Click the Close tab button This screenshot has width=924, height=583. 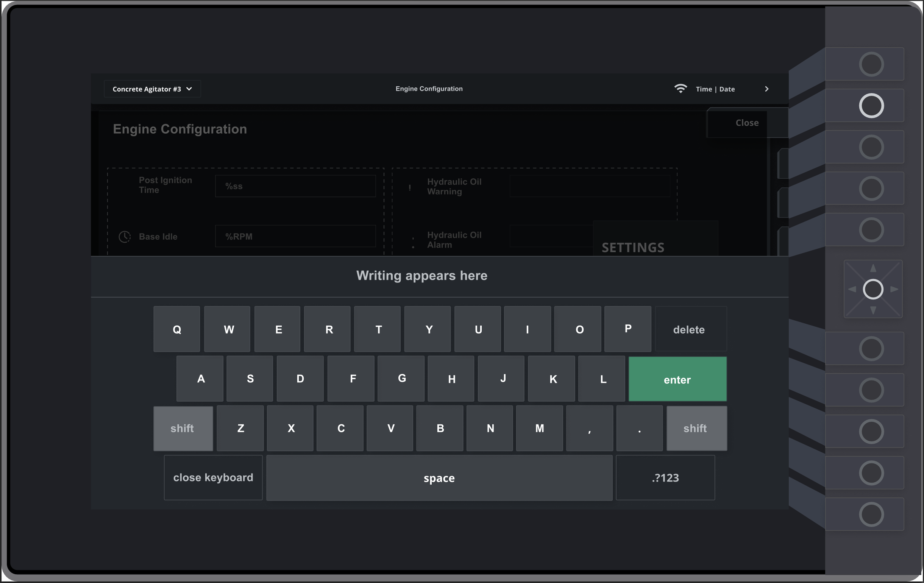(x=746, y=123)
